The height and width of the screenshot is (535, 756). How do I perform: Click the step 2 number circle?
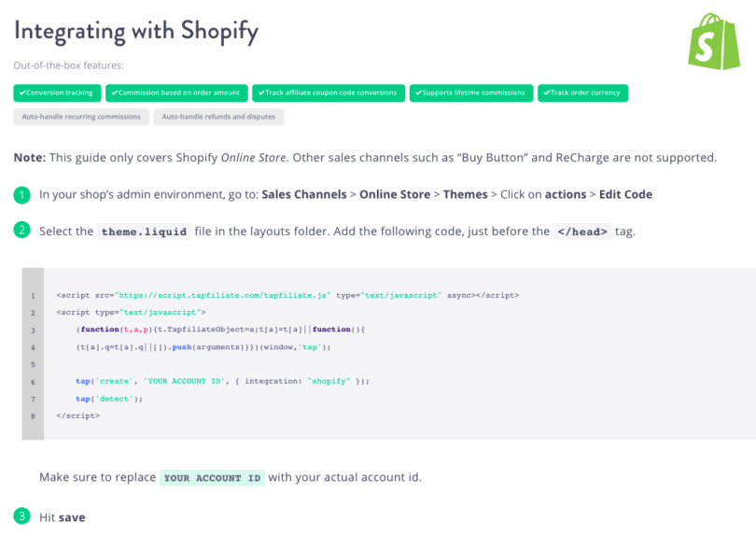(21, 231)
